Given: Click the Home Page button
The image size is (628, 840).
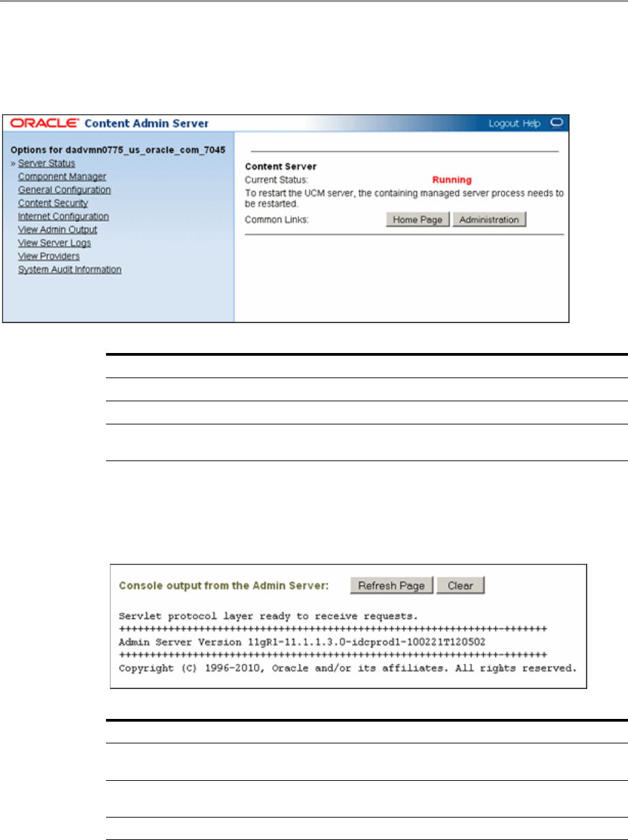Looking at the screenshot, I should point(417,220).
